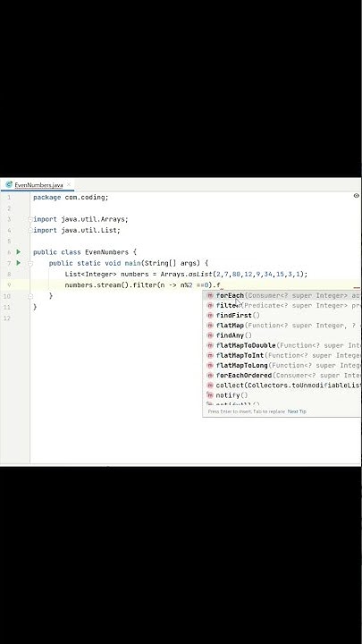Close the EvenNumbers.java tab
Viewport: 362px width, 644px height.
(69, 185)
